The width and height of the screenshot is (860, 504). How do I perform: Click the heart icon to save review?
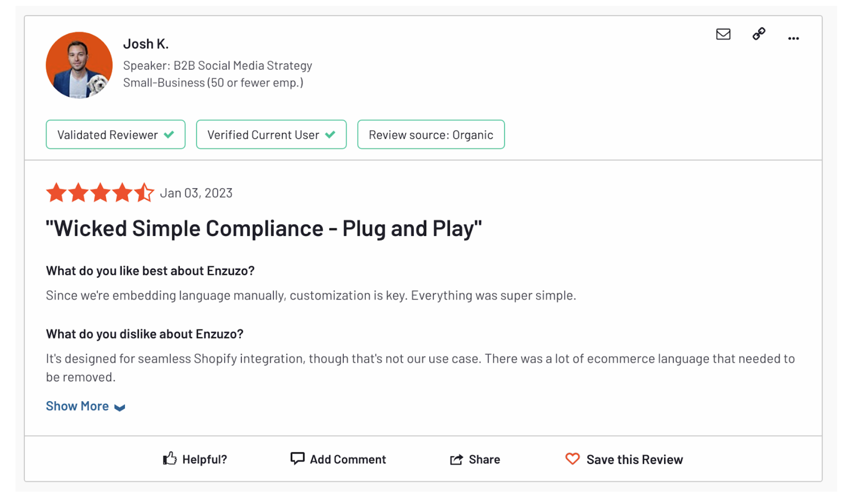572,459
